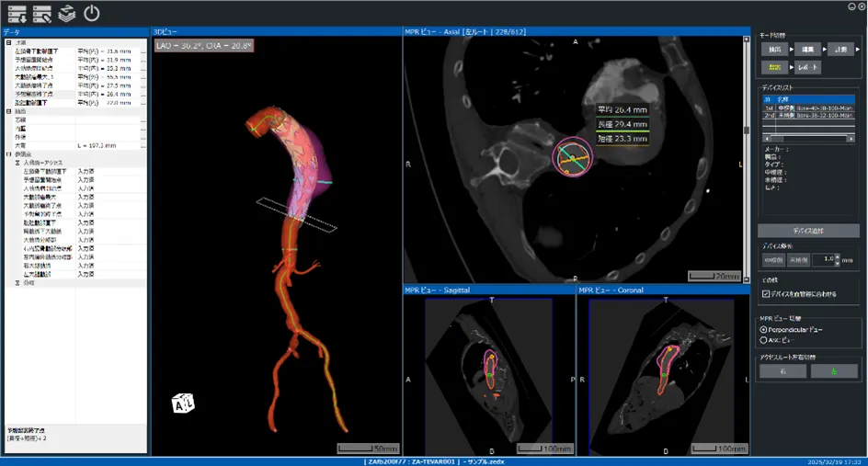Click the 3D orientation cube in 3D view
This screenshot has height=466, width=868.
coord(184,402)
